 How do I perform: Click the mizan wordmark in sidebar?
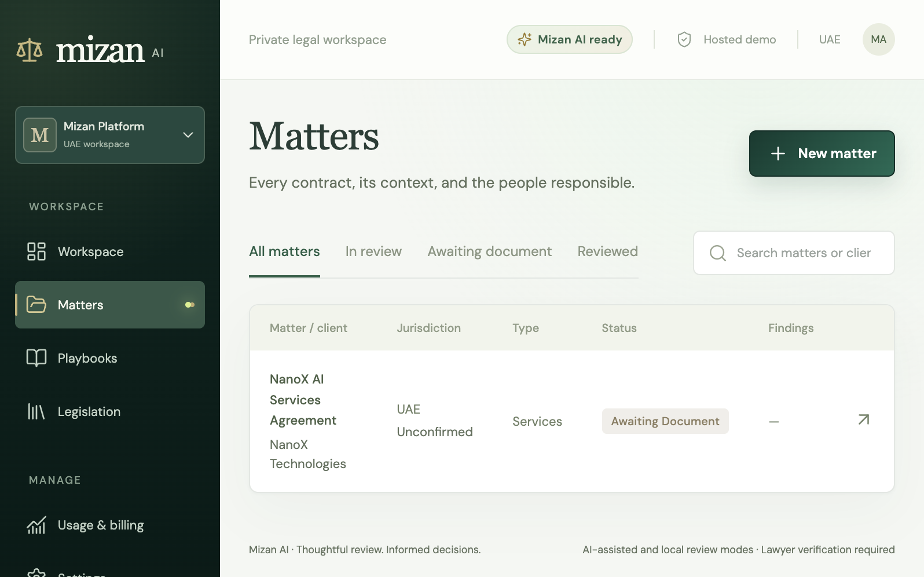tap(100, 50)
